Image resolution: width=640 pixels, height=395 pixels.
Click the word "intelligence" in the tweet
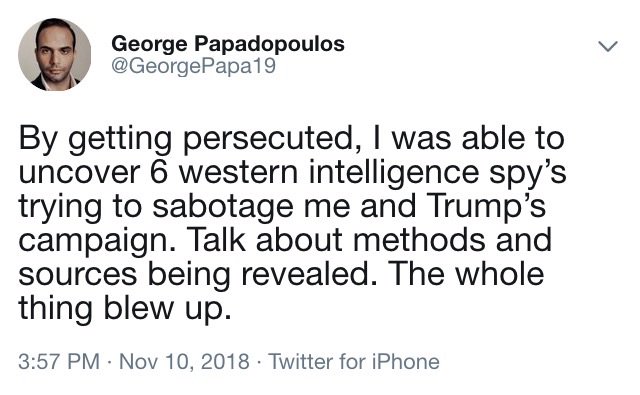393,173
